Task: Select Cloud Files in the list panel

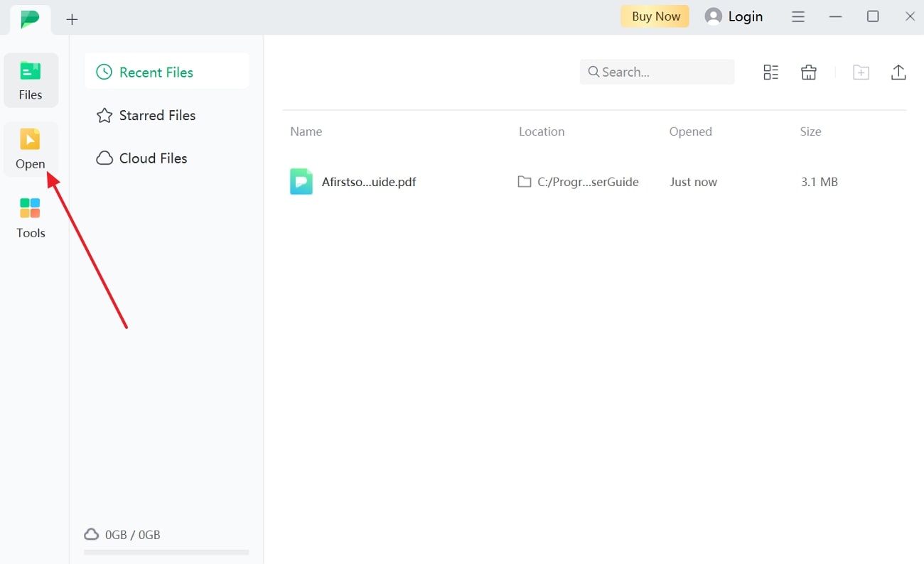Action: 167,158
